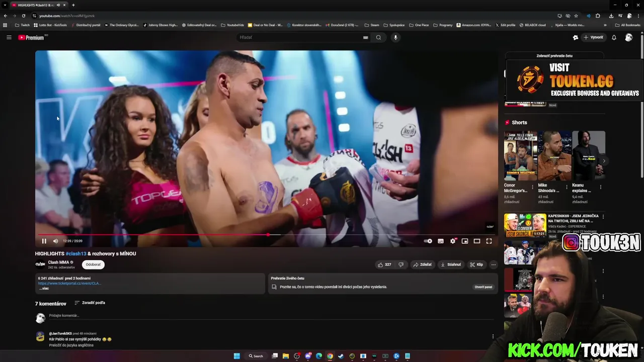The height and width of the screenshot is (362, 644).
Task: Reload the page in Chrome
Action: [x=23, y=16]
